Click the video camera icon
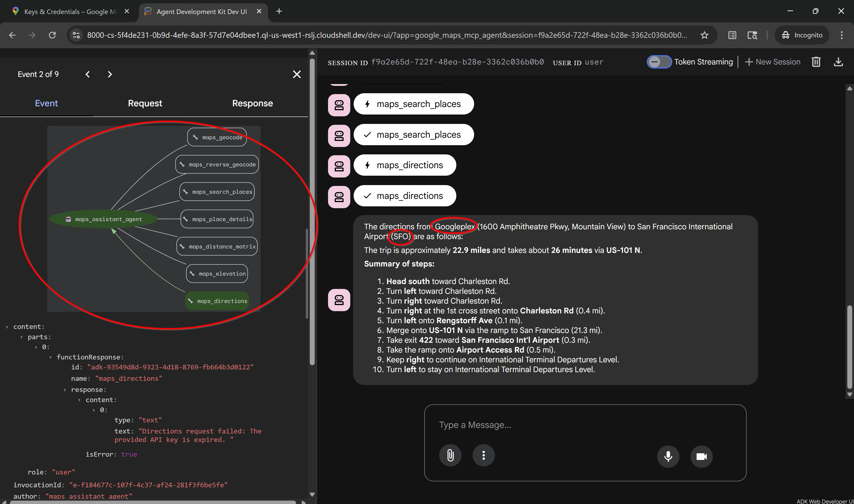Image resolution: width=854 pixels, height=504 pixels. tap(701, 456)
